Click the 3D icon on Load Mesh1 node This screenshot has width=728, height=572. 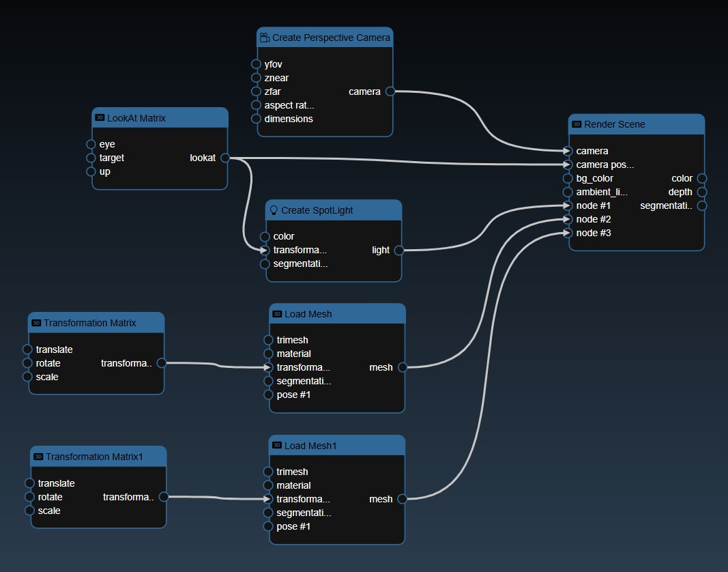[276, 446]
